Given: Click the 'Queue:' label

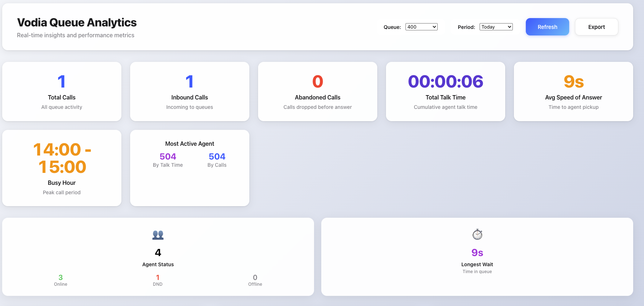Looking at the screenshot, I should [392, 27].
